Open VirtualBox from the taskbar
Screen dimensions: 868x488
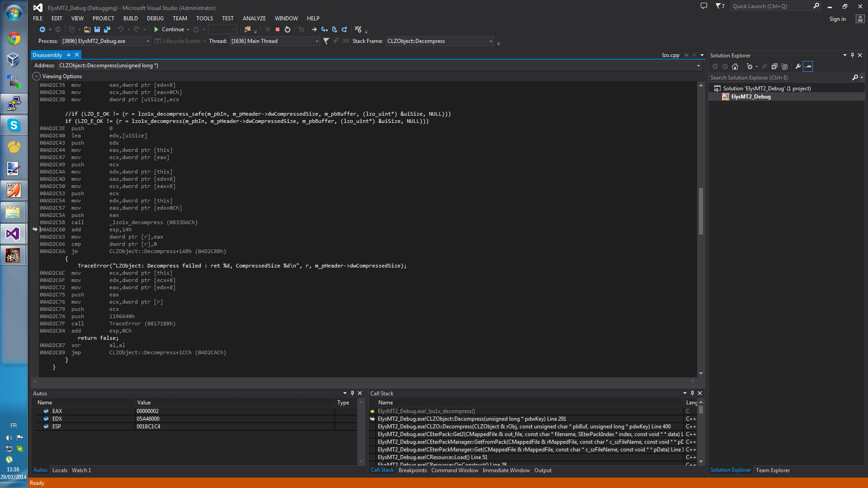click(x=14, y=60)
